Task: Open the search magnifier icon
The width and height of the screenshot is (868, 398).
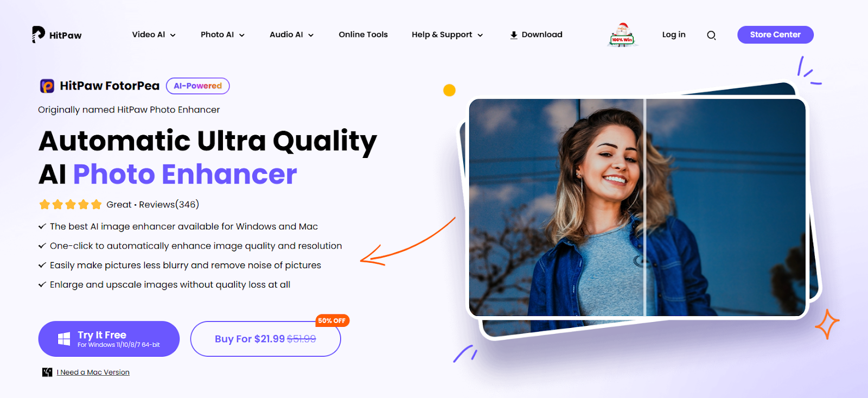Action: (711, 35)
